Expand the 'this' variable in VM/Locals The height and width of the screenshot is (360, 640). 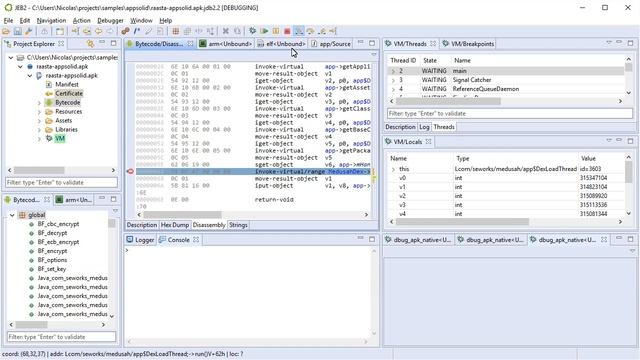(393, 169)
